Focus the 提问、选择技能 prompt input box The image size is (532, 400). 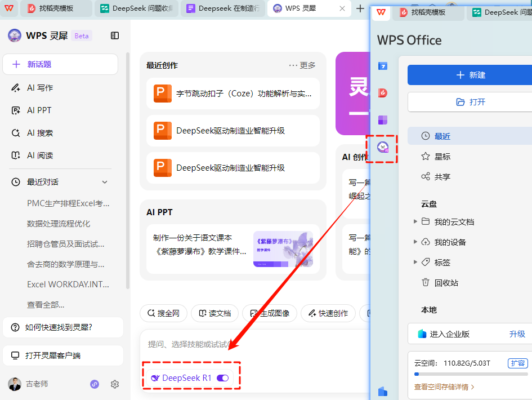pos(254,345)
